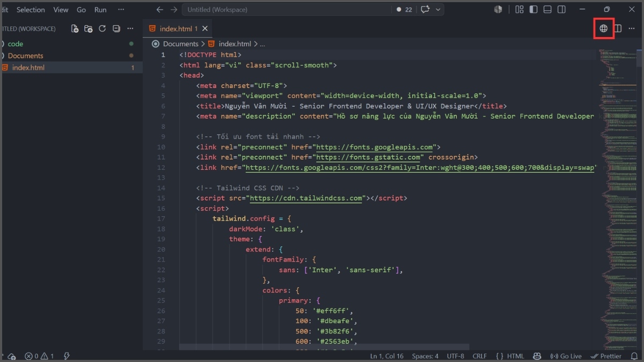This screenshot has height=362, width=644.
Task: Show hidden menu items via ellipsis
Action: click(x=121, y=10)
